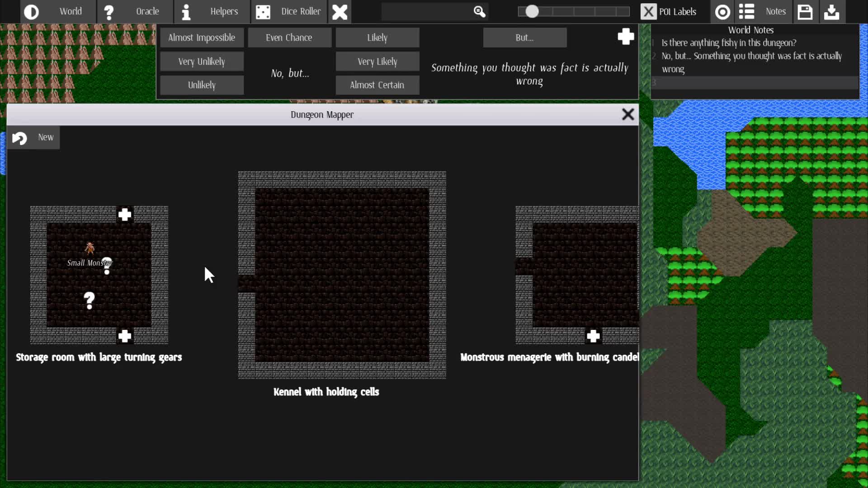Viewport: 868px width, 488px height.
Task: Open the Dice Roller via the dice icon
Action: pyautogui.click(x=264, y=12)
